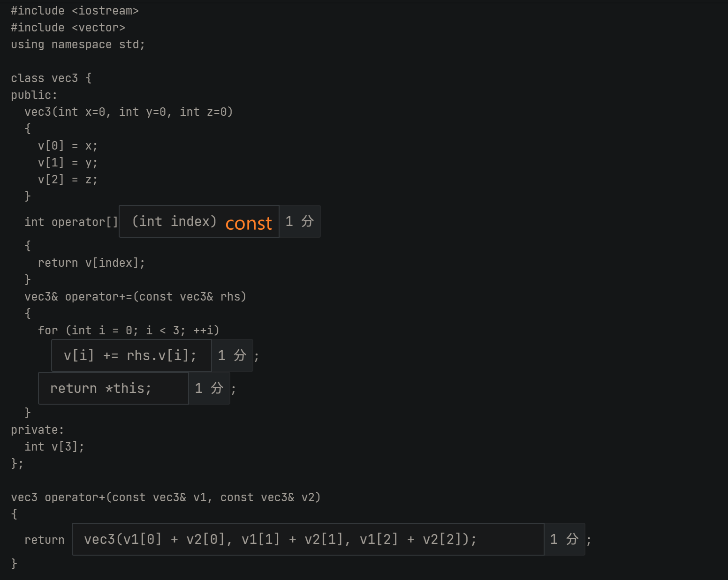Click the line '#include <iostream>'

(x=75, y=11)
